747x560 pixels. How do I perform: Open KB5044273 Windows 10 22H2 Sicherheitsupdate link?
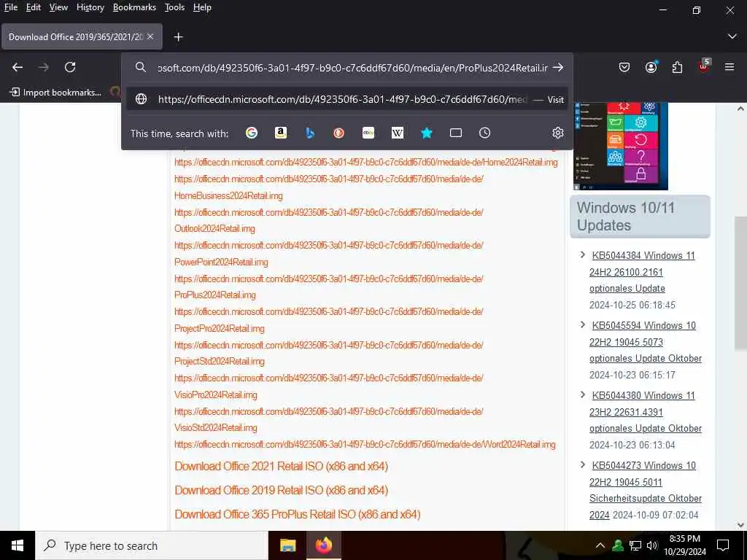[646, 490]
